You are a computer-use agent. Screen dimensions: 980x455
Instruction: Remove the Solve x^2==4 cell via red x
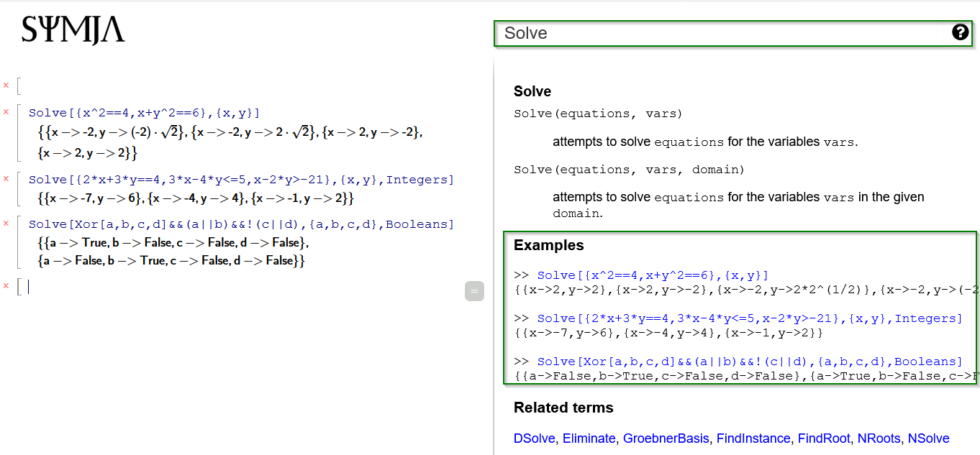[6, 112]
